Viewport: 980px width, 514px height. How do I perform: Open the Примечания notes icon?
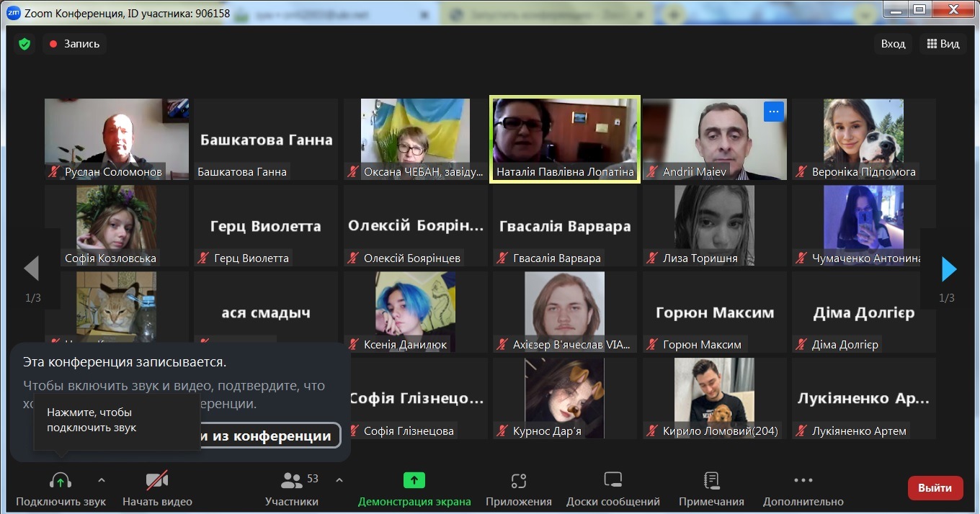[x=711, y=481]
